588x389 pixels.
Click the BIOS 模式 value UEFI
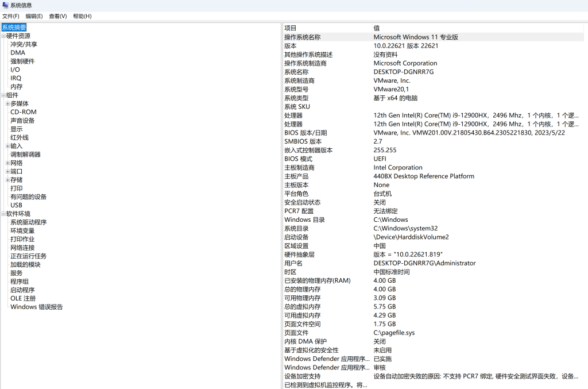380,159
